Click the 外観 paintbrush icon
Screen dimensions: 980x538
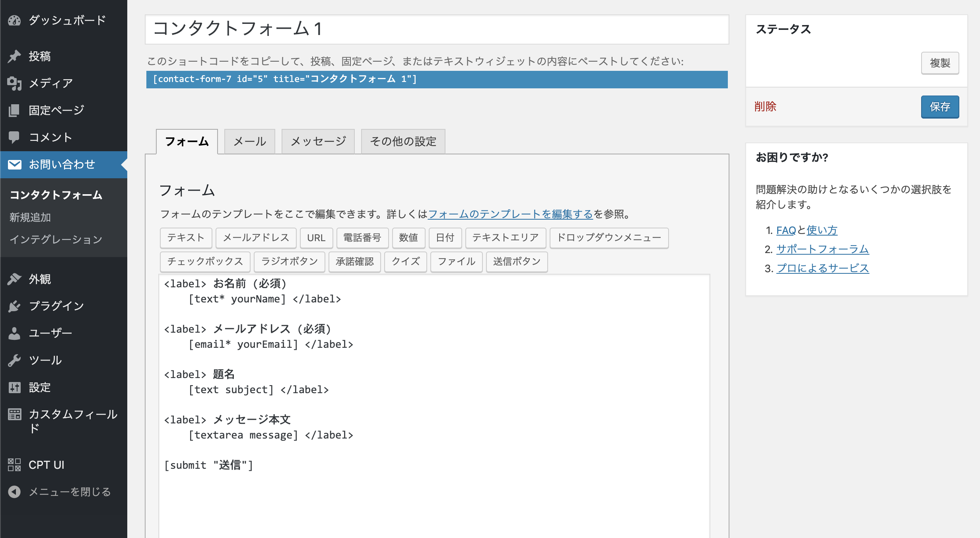[x=15, y=279]
